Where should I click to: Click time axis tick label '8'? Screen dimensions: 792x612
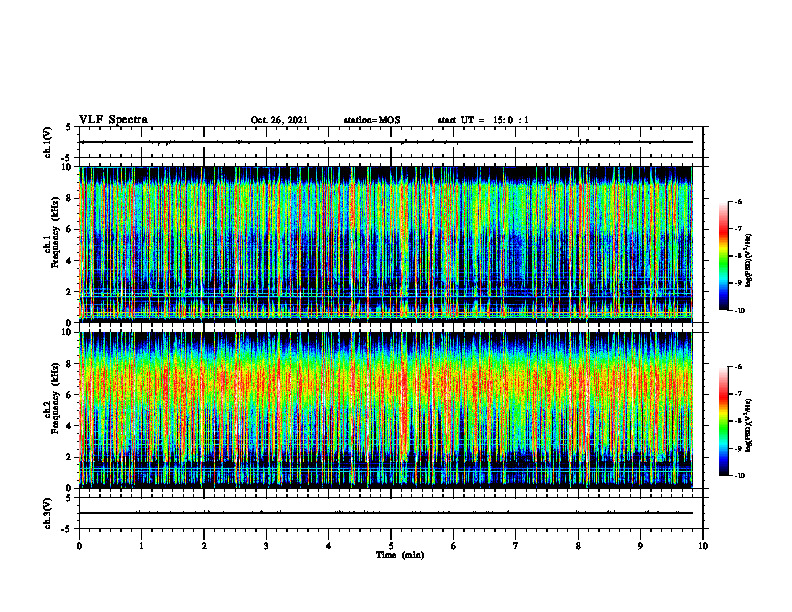coord(578,546)
